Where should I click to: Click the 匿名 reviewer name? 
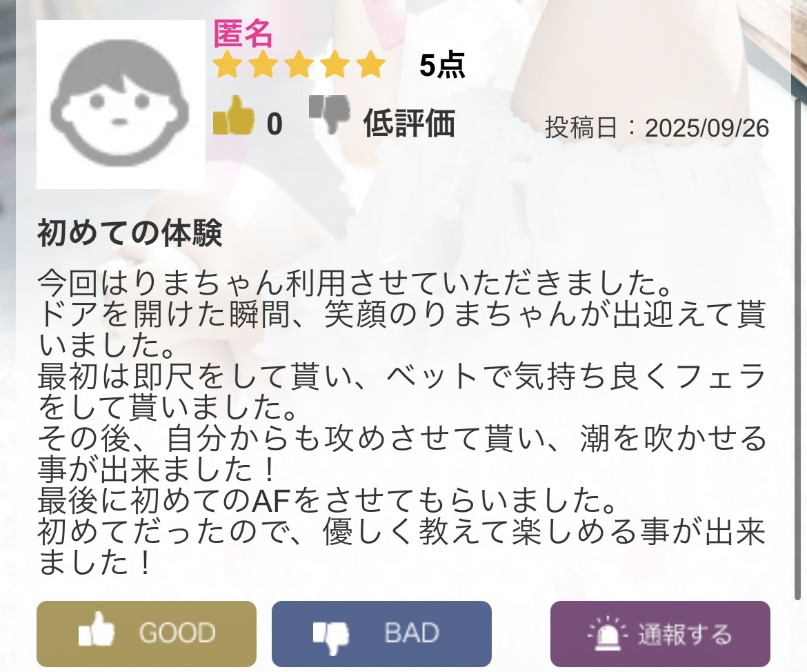pos(242,34)
